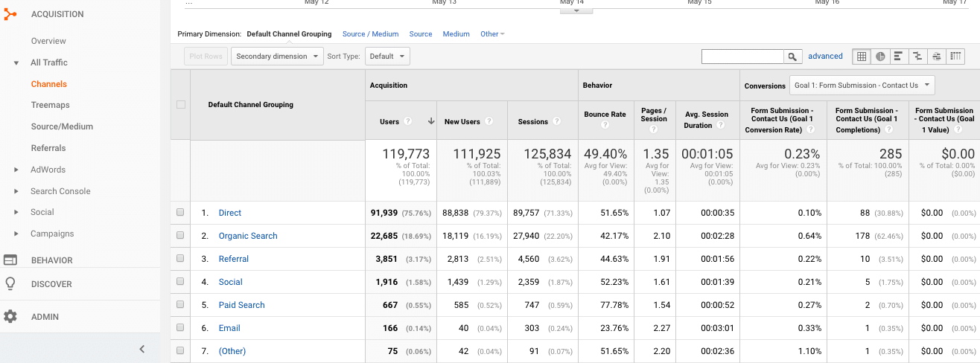Screen dimensions: 980x363
Task: Sort by the Bounce Rate column header
Action: pyautogui.click(x=605, y=115)
